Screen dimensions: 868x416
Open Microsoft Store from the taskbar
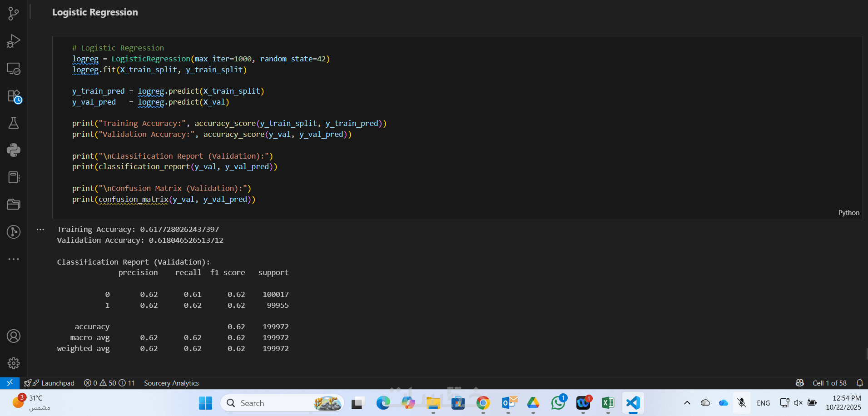(x=458, y=403)
